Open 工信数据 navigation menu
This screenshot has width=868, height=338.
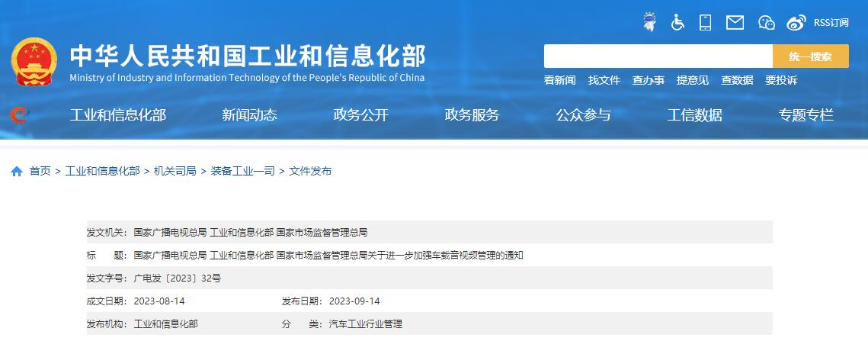695,115
